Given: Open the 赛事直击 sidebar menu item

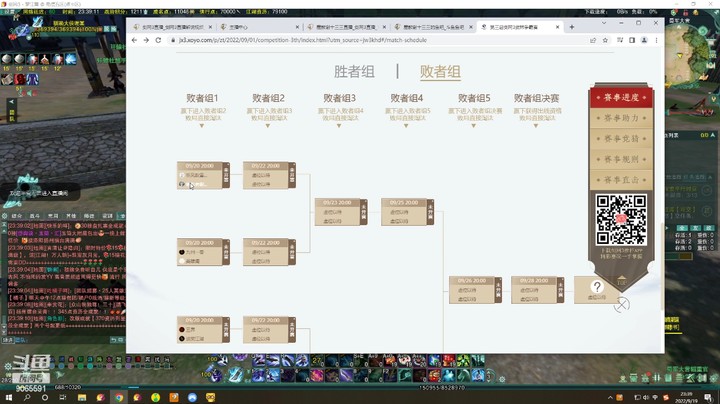Looking at the screenshot, I should pyautogui.click(x=621, y=180).
